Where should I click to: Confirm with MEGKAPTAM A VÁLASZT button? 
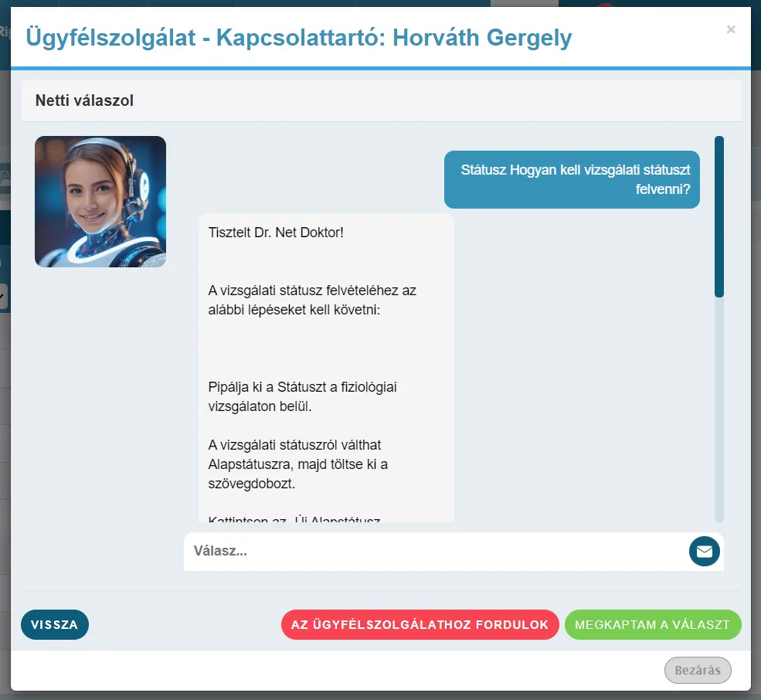point(653,624)
